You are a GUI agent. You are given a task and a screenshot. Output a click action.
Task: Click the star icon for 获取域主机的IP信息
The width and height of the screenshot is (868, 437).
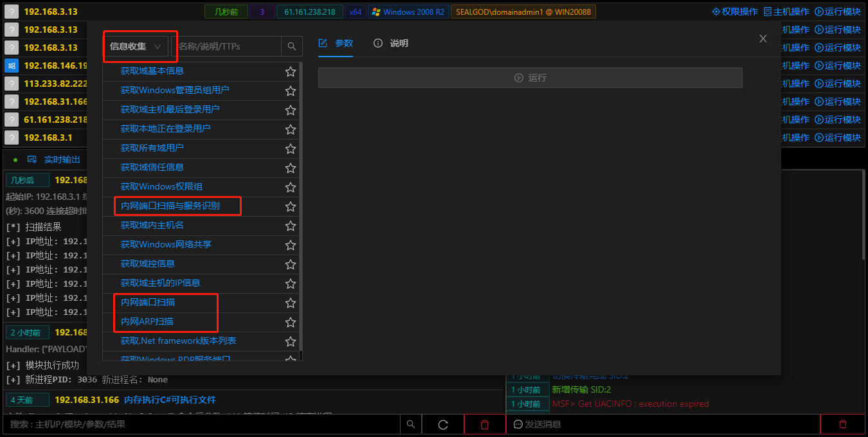click(x=291, y=284)
